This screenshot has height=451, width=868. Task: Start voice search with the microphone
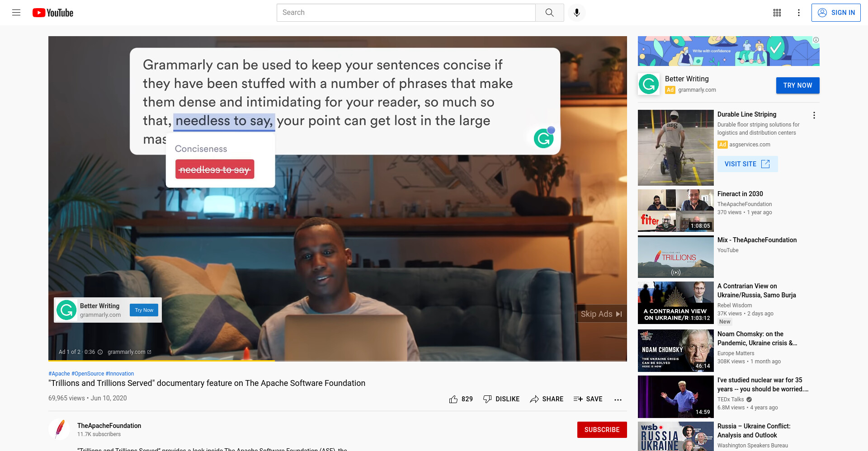tap(576, 13)
